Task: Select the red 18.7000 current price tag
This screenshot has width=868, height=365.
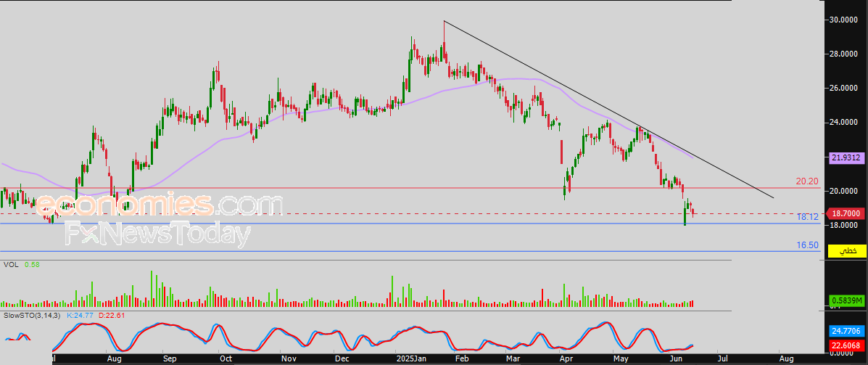Action: 844,213
